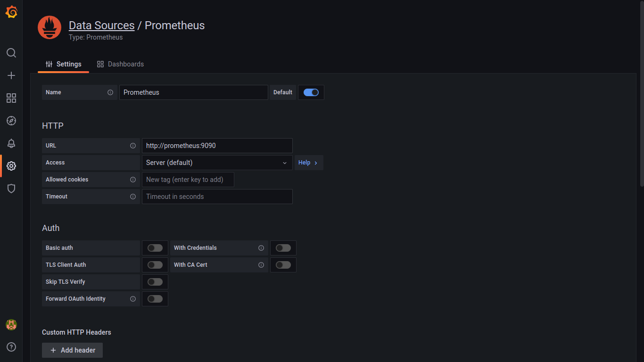Select the Settings tab

tap(64, 64)
